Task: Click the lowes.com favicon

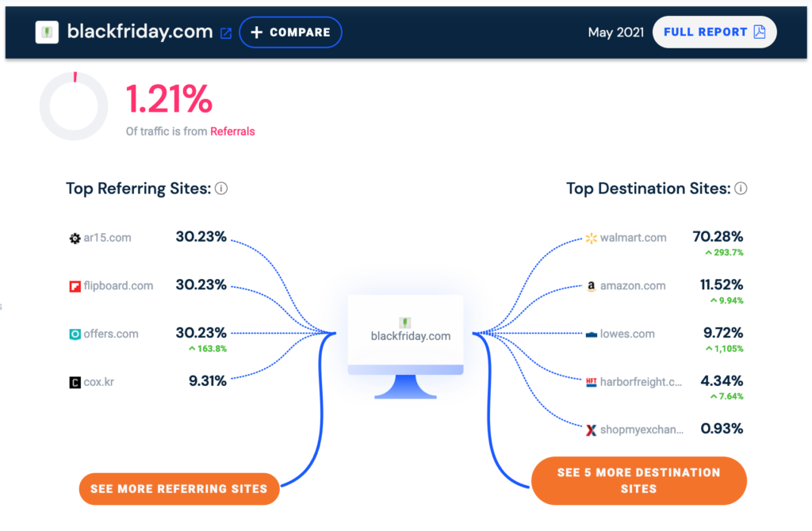Action: (x=591, y=334)
